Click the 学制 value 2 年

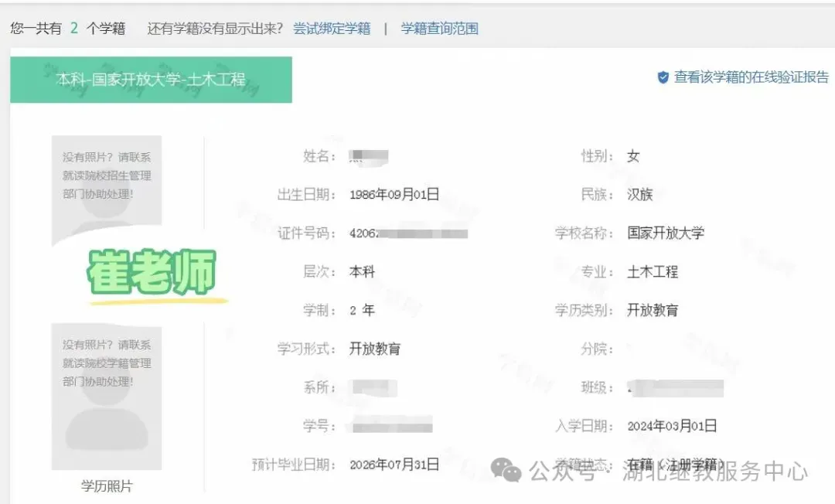click(x=362, y=310)
